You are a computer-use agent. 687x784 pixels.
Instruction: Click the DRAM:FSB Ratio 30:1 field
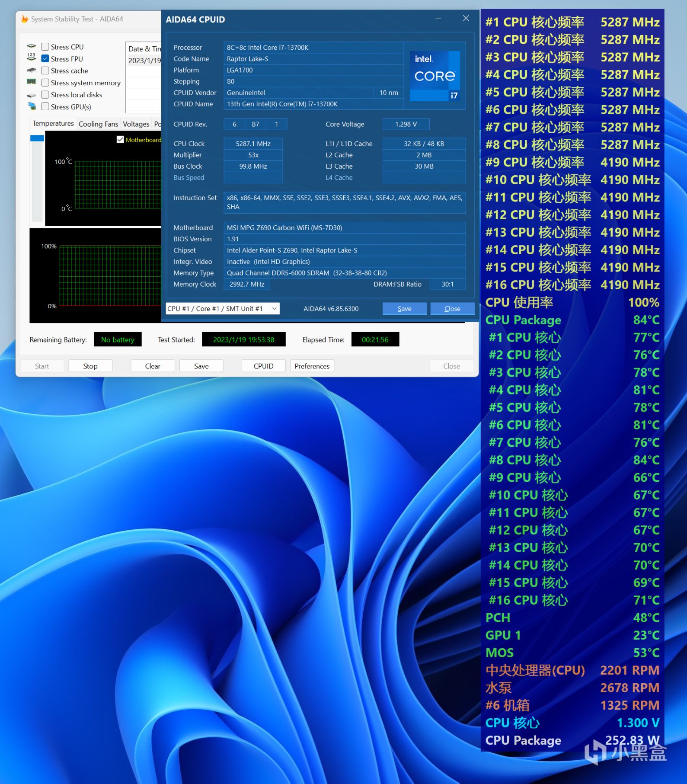[448, 284]
